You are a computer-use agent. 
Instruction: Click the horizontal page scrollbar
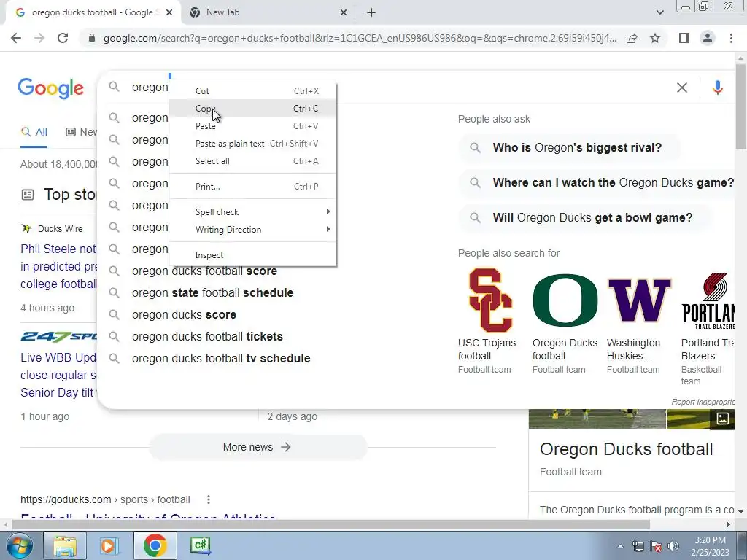(x=330, y=524)
